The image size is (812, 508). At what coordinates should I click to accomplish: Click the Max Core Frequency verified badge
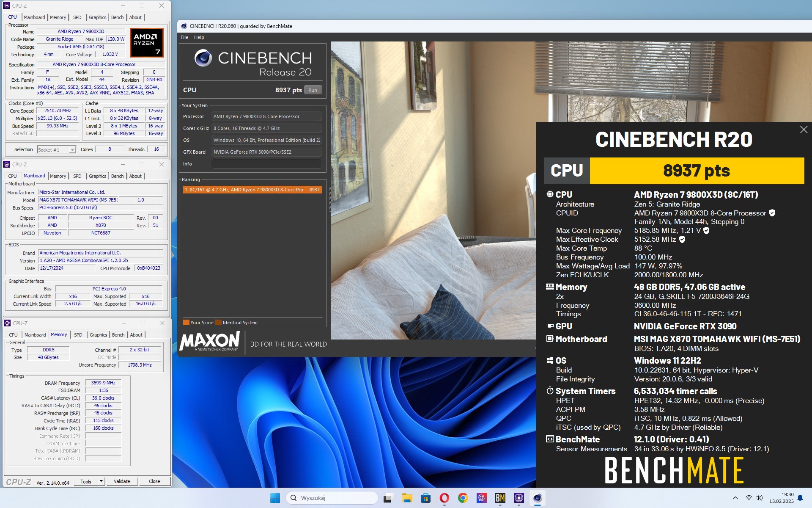[706, 230]
